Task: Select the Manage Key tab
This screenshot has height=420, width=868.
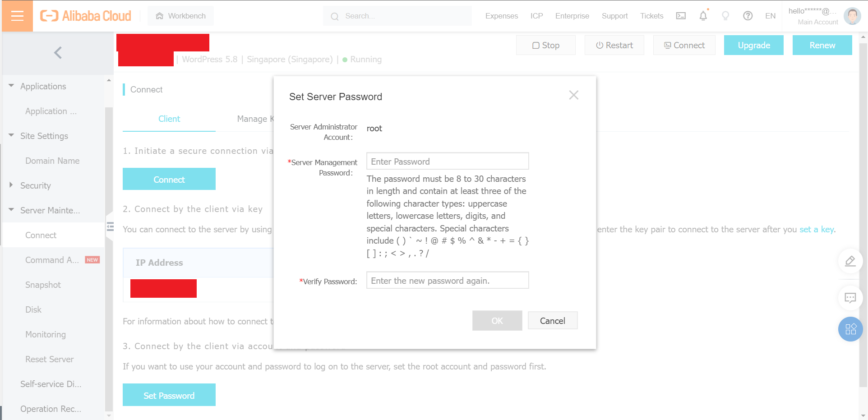Action: tap(256, 119)
